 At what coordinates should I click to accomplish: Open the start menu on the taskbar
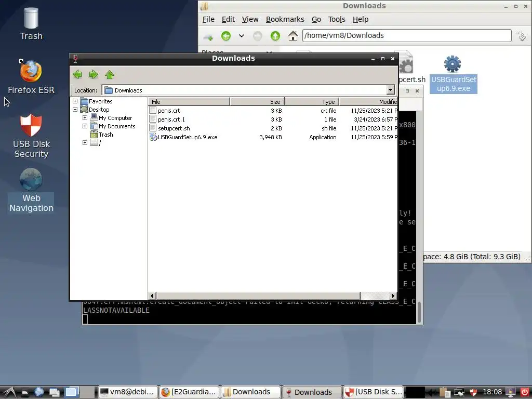click(9, 392)
